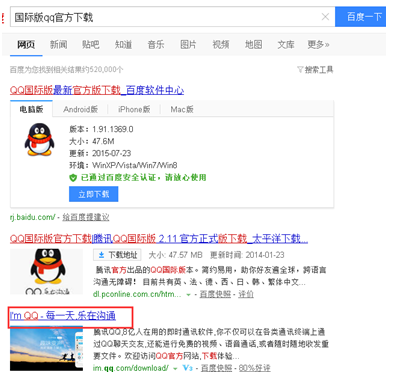Switch to the 网页 tab
The height and width of the screenshot is (372, 398).
coord(26,44)
